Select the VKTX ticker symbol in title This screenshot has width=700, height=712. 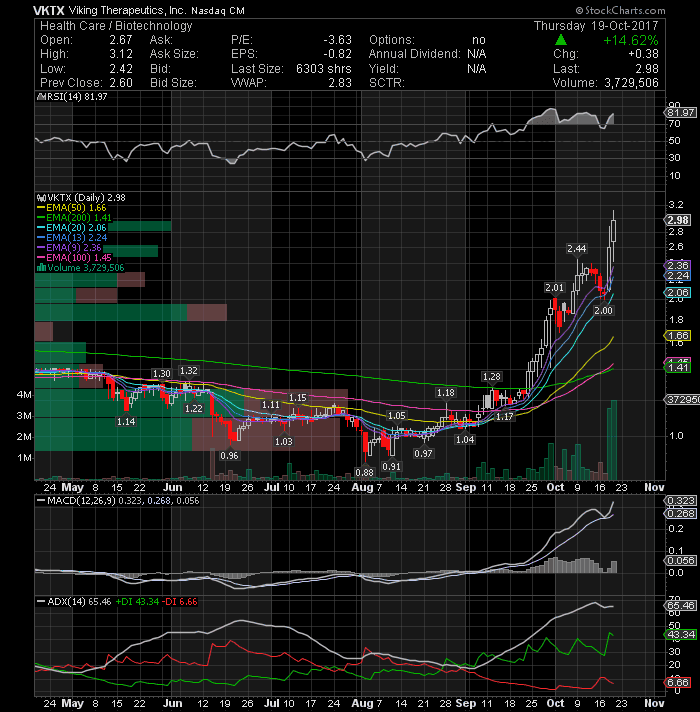coord(49,10)
